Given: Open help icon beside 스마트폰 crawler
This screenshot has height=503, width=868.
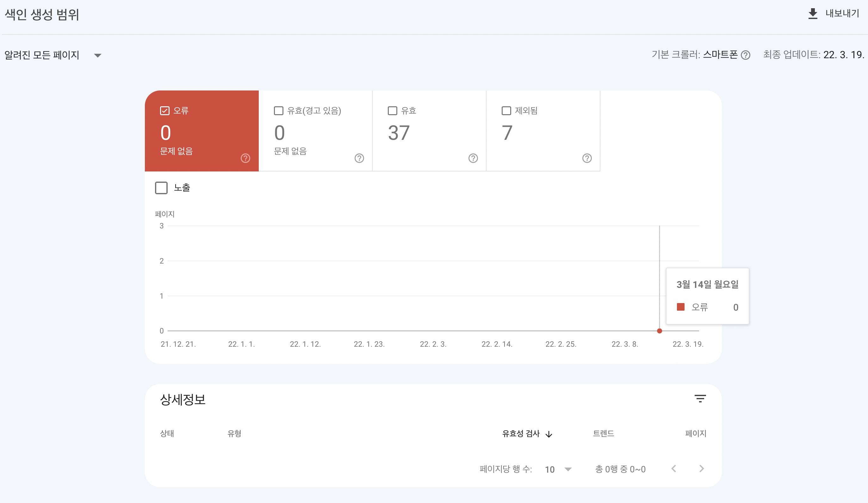Looking at the screenshot, I should [745, 55].
